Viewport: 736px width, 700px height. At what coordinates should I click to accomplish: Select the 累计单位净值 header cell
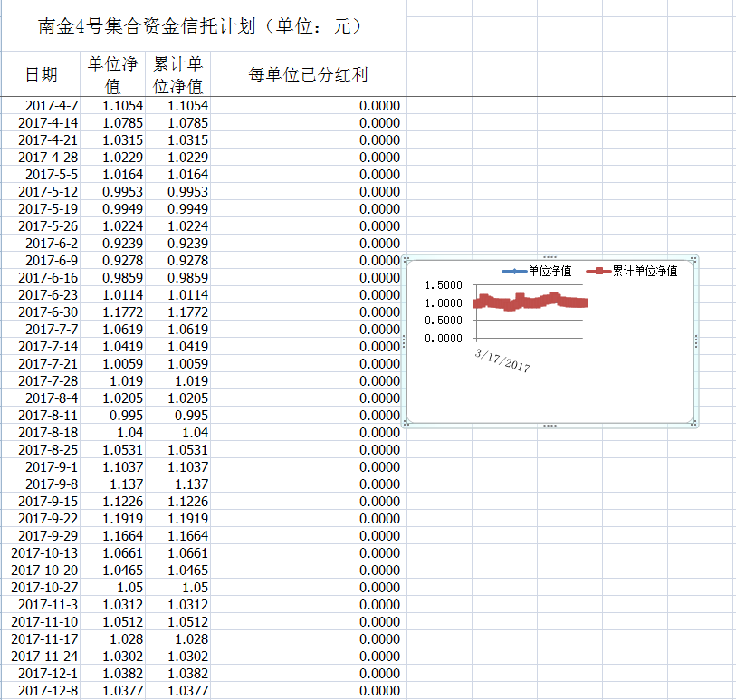[177, 74]
